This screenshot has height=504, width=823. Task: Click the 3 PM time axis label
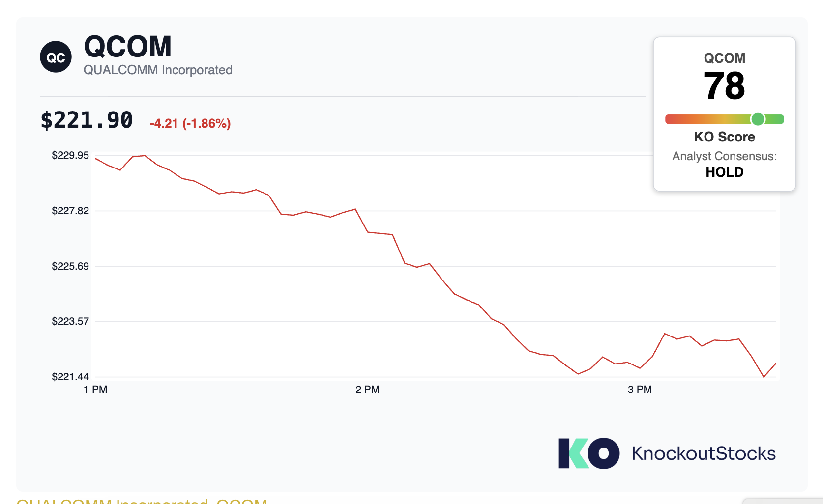[x=640, y=390]
